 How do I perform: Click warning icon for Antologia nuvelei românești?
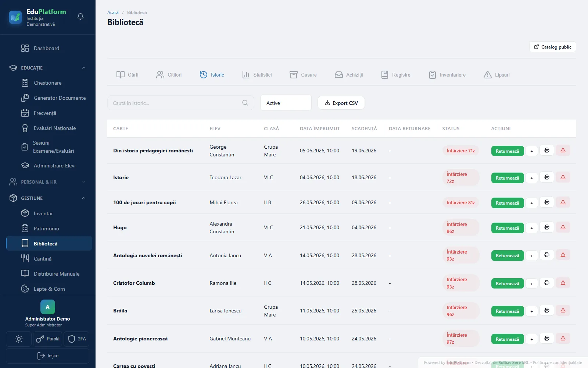point(563,255)
